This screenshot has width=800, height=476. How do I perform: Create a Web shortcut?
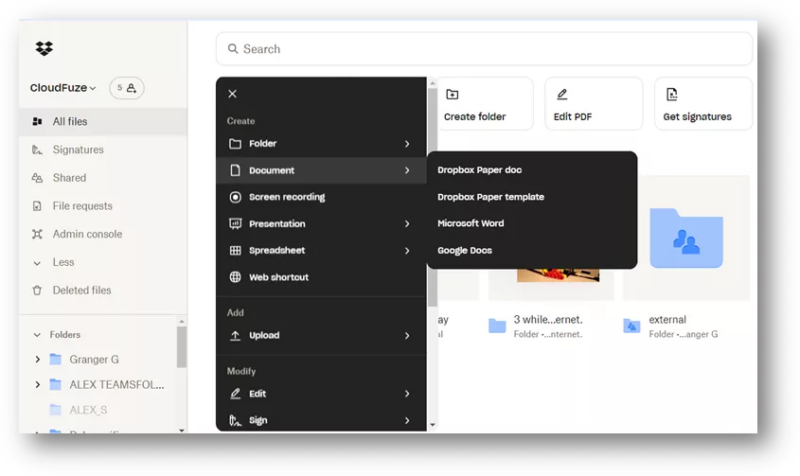(x=321, y=277)
